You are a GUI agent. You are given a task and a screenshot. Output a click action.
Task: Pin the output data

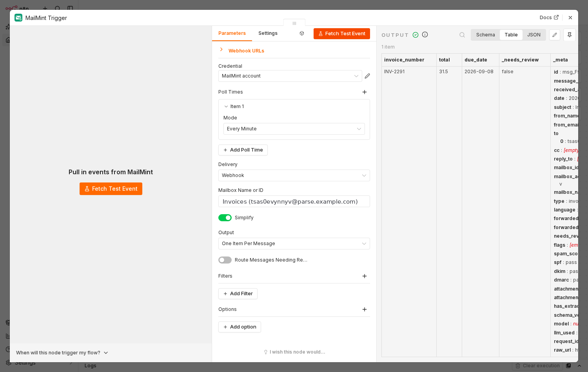[x=570, y=35]
